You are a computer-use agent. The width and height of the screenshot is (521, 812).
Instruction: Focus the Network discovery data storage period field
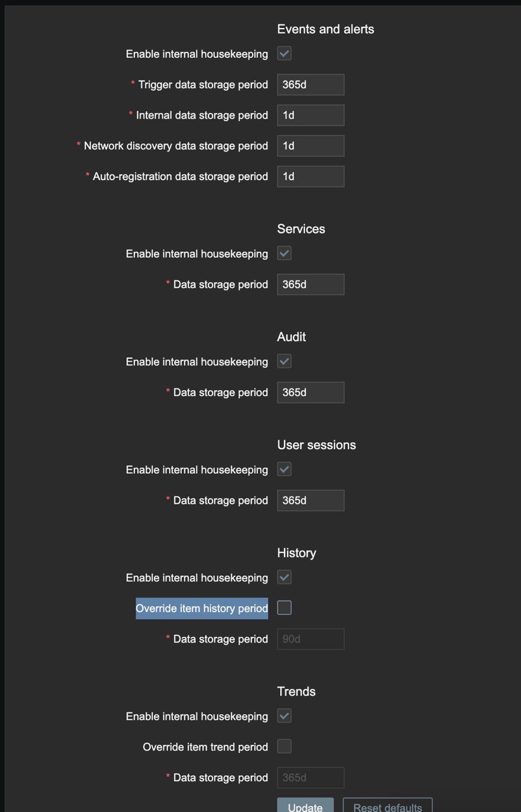pyautogui.click(x=311, y=145)
